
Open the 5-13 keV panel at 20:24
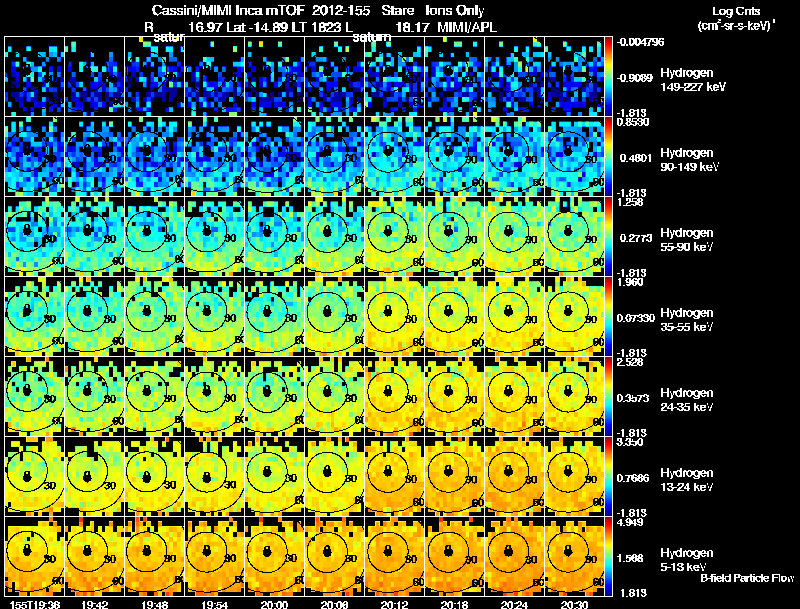[514, 556]
